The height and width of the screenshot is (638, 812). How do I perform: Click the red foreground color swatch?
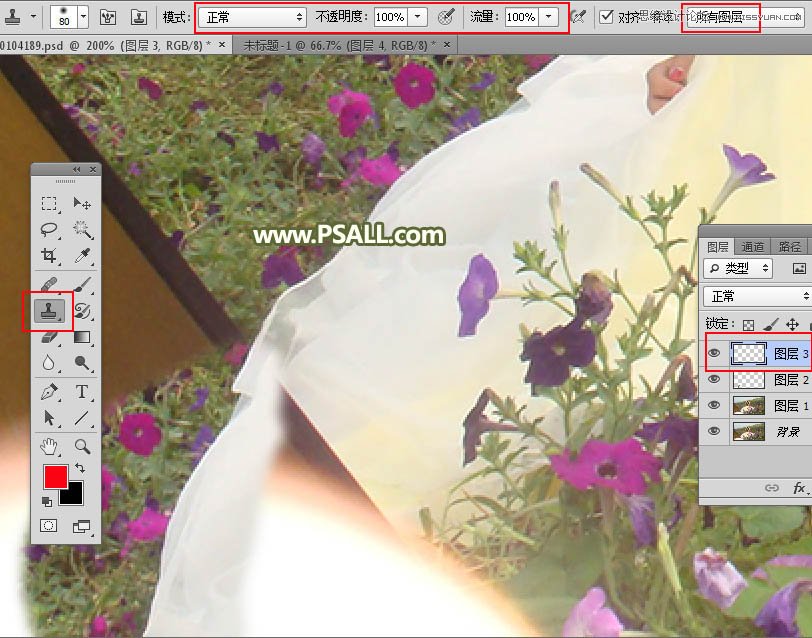click(55, 476)
